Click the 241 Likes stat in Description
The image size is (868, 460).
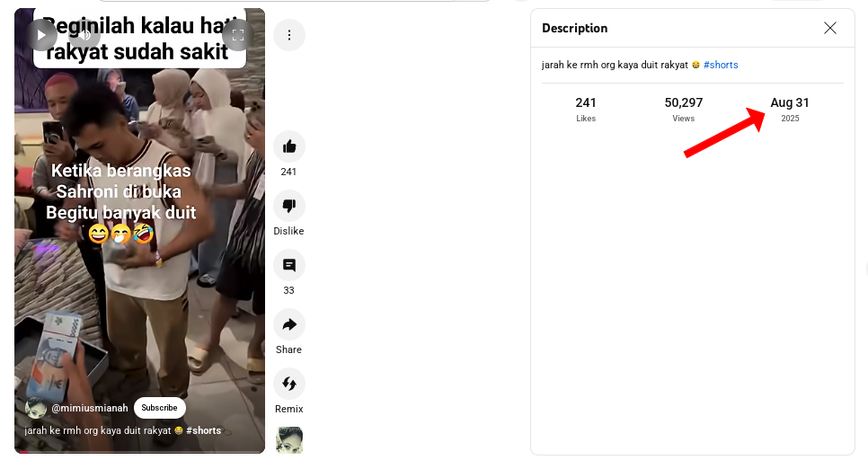tap(586, 110)
